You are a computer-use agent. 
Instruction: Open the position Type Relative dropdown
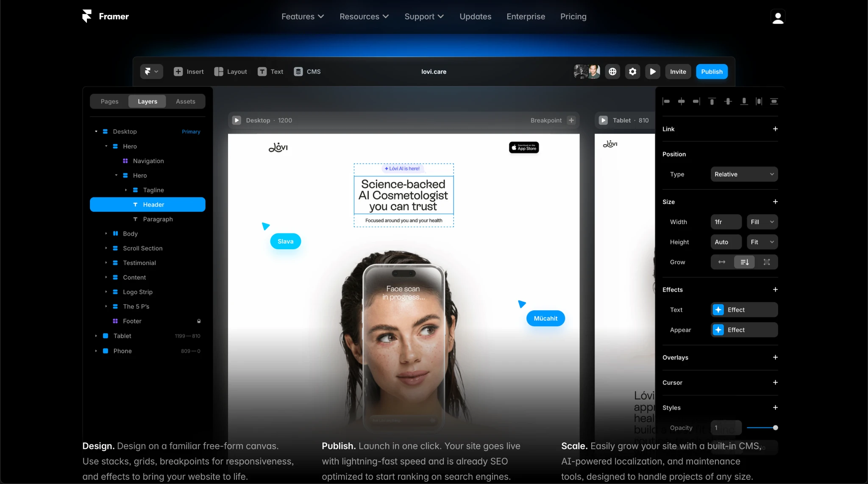coord(744,174)
